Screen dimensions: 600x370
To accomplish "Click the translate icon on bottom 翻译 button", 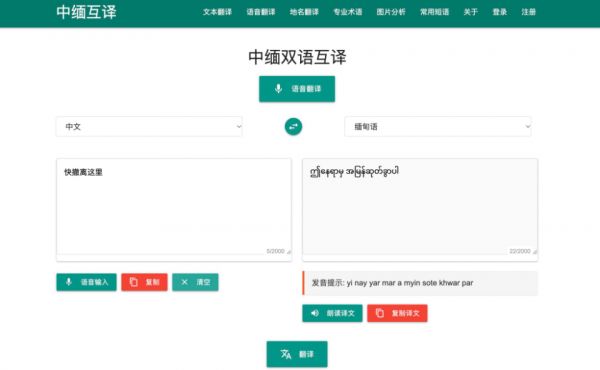I will [x=285, y=354].
